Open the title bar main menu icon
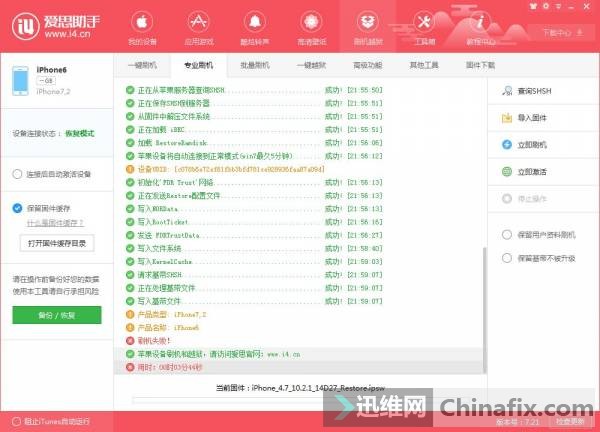 [559, 6]
